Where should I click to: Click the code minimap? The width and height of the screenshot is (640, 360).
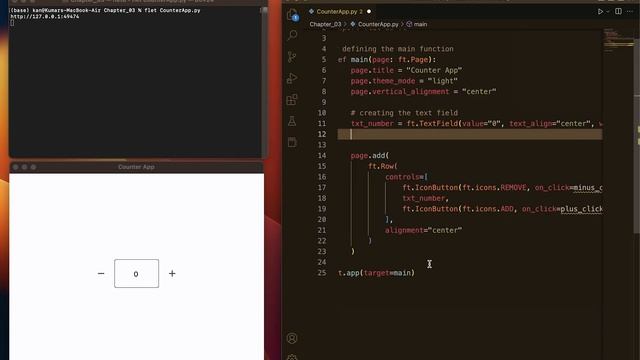click(618, 41)
